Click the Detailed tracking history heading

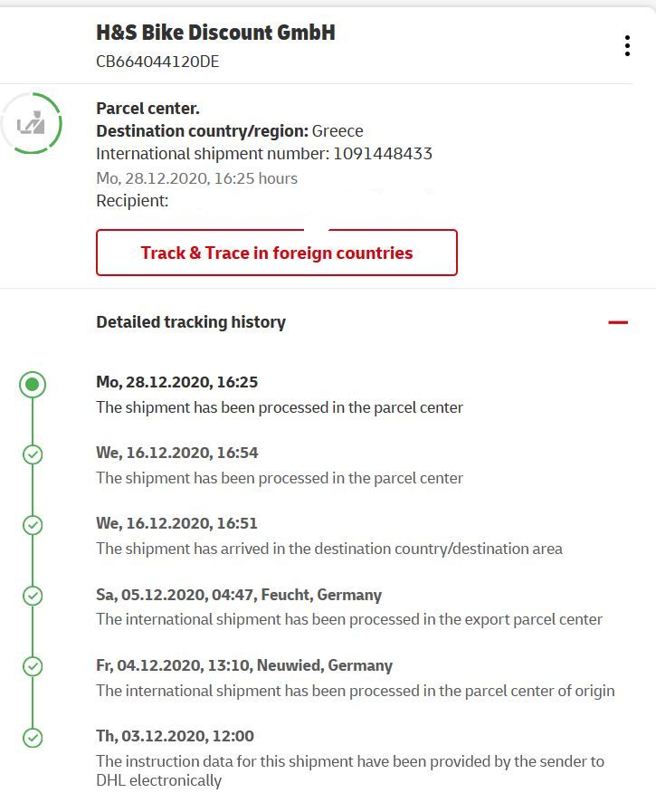point(191,322)
